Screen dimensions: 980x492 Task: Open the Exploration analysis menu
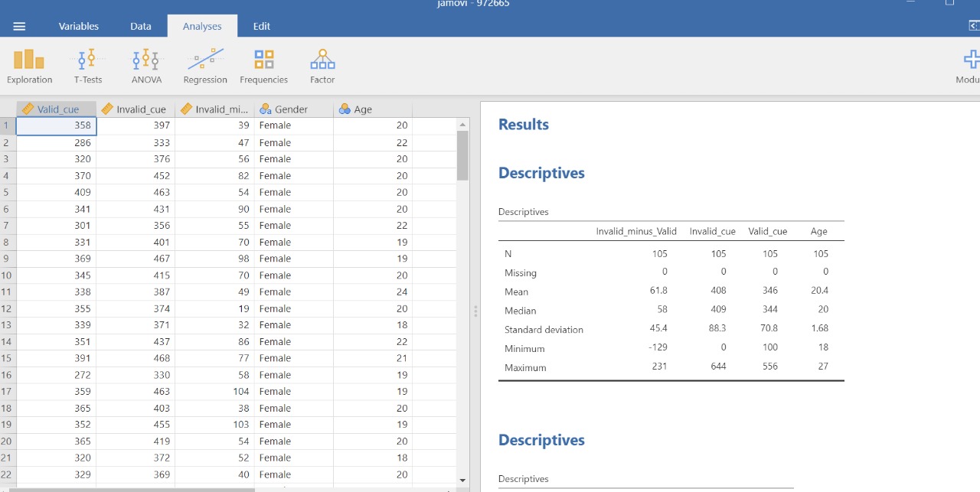coord(29,67)
